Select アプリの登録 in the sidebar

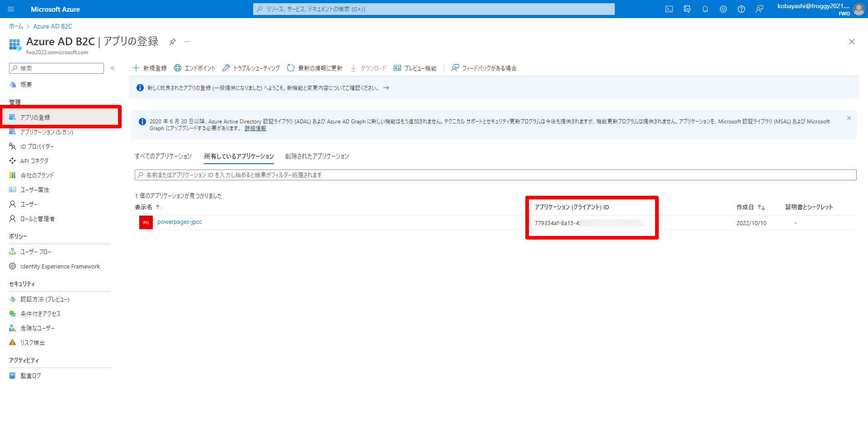[60, 117]
